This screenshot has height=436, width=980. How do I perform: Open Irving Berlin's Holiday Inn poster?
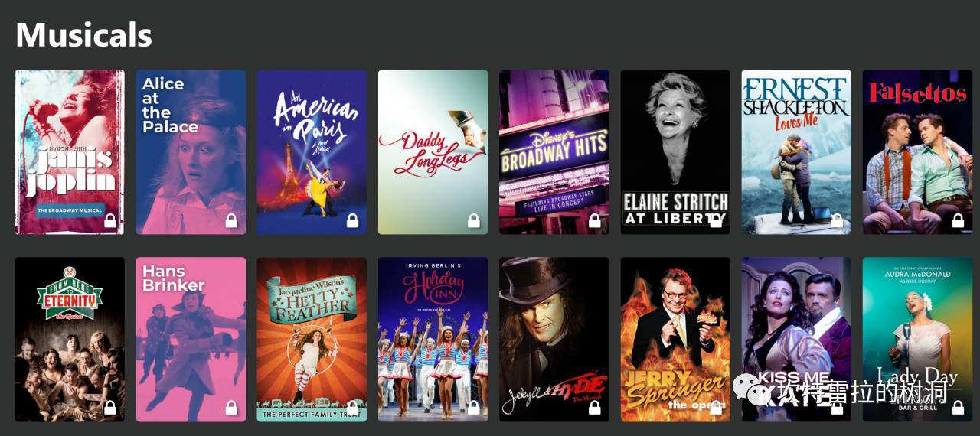coord(433,340)
